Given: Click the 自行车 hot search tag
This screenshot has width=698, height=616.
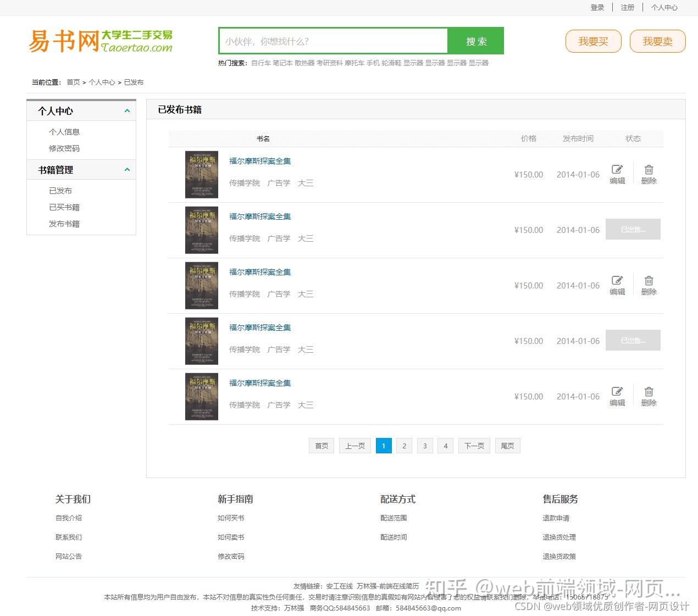Looking at the screenshot, I should point(258,63).
